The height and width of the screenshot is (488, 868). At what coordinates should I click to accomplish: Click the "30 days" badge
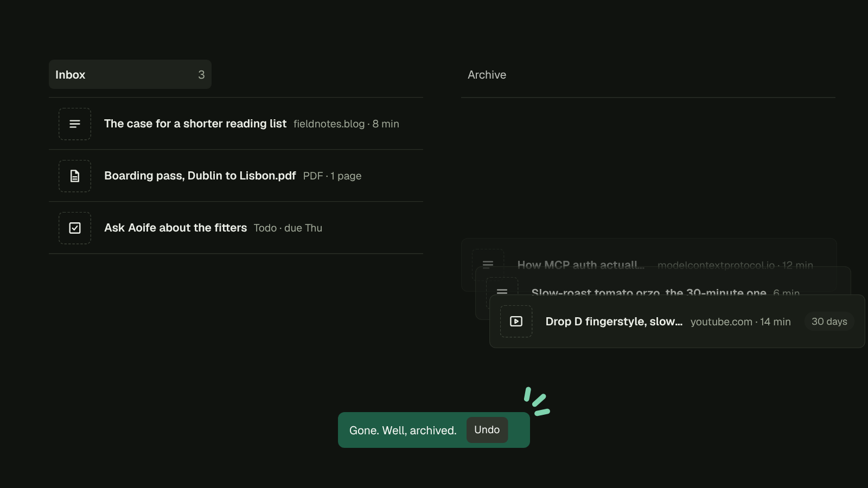click(x=829, y=322)
